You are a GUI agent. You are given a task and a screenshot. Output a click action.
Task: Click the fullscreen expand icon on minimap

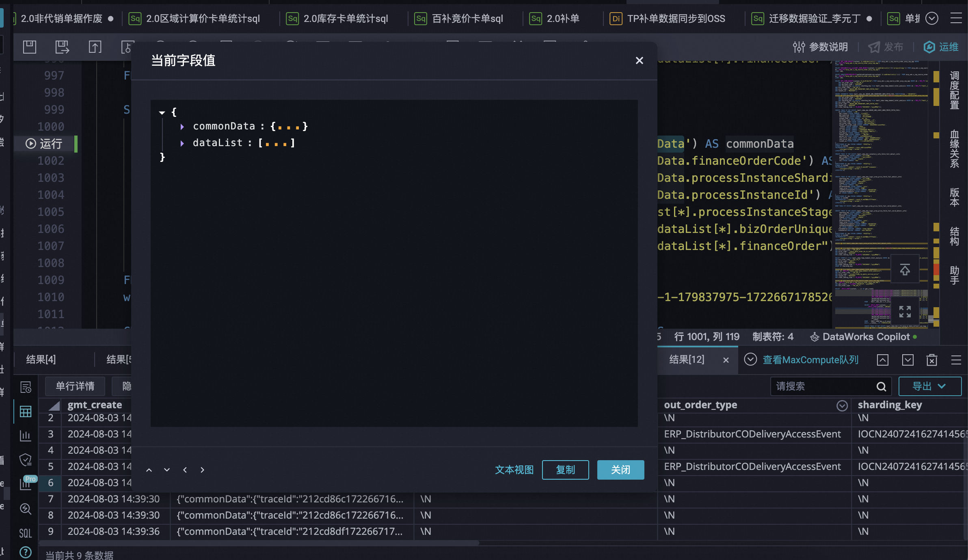click(905, 311)
